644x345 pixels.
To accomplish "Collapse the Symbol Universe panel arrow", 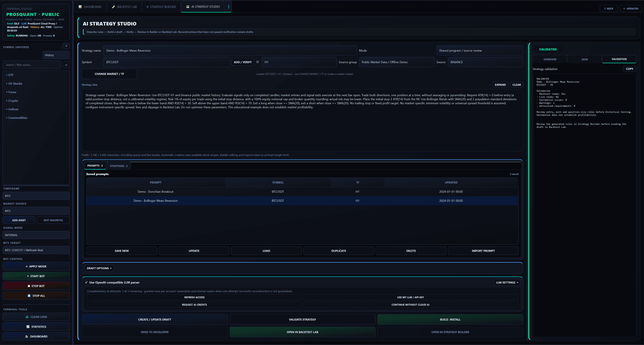I will pos(66,46).
